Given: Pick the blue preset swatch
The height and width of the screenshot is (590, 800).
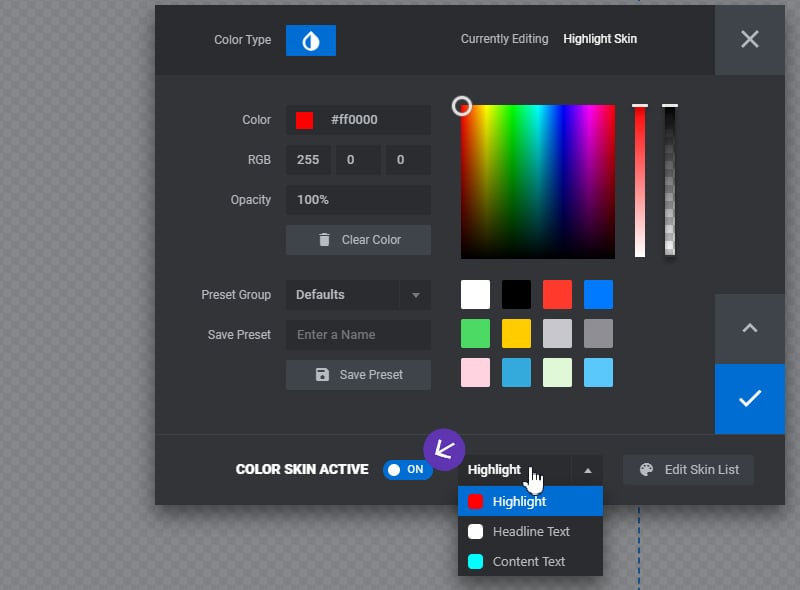Looking at the screenshot, I should pos(598,294).
